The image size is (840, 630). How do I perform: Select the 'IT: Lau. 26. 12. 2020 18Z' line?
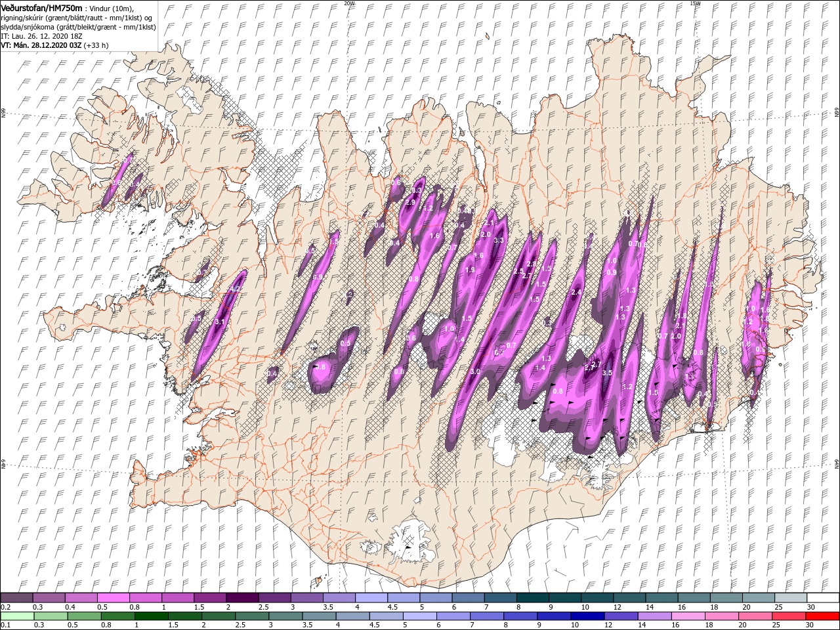(42, 36)
